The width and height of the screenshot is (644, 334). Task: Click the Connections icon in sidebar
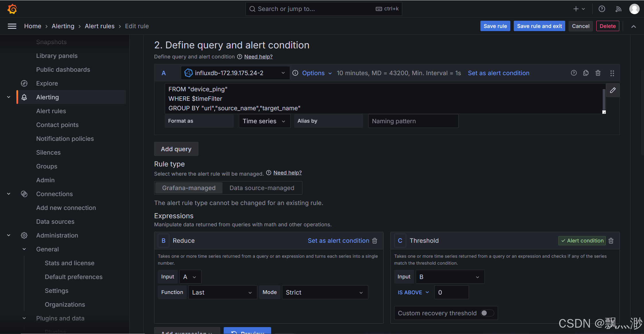(x=24, y=194)
